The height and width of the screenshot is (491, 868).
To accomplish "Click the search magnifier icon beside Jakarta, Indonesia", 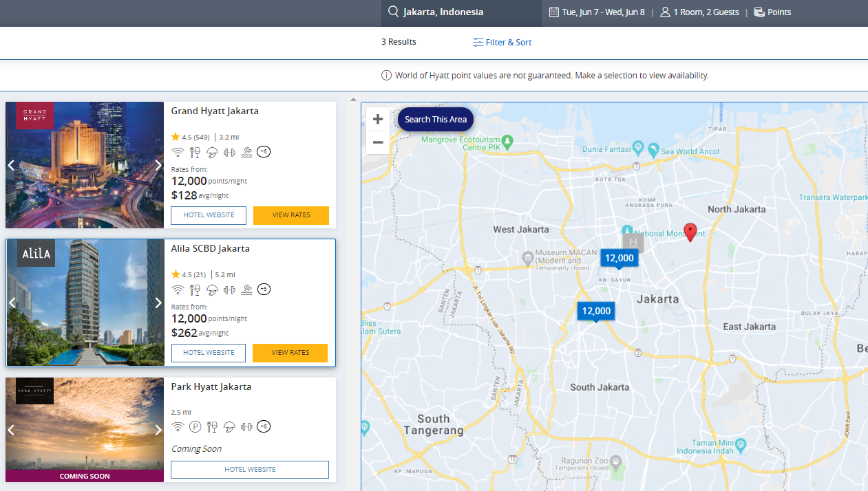I will click(x=393, y=12).
